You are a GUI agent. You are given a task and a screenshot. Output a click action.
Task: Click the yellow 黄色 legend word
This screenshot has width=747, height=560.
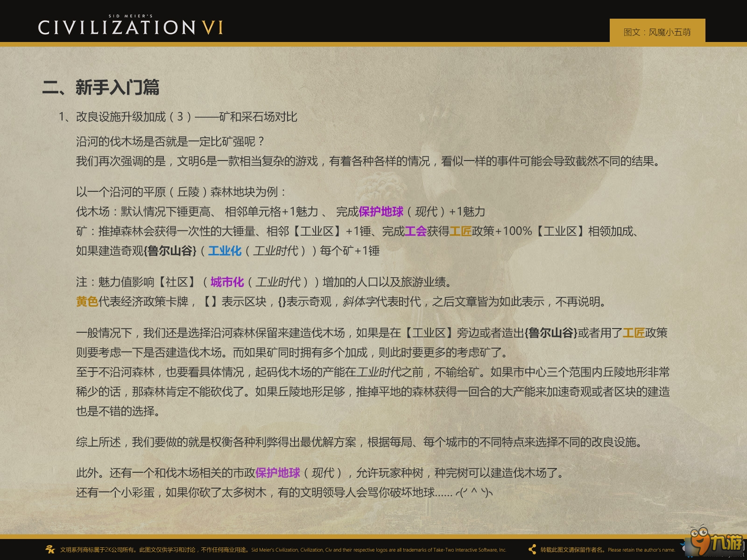pos(87,301)
